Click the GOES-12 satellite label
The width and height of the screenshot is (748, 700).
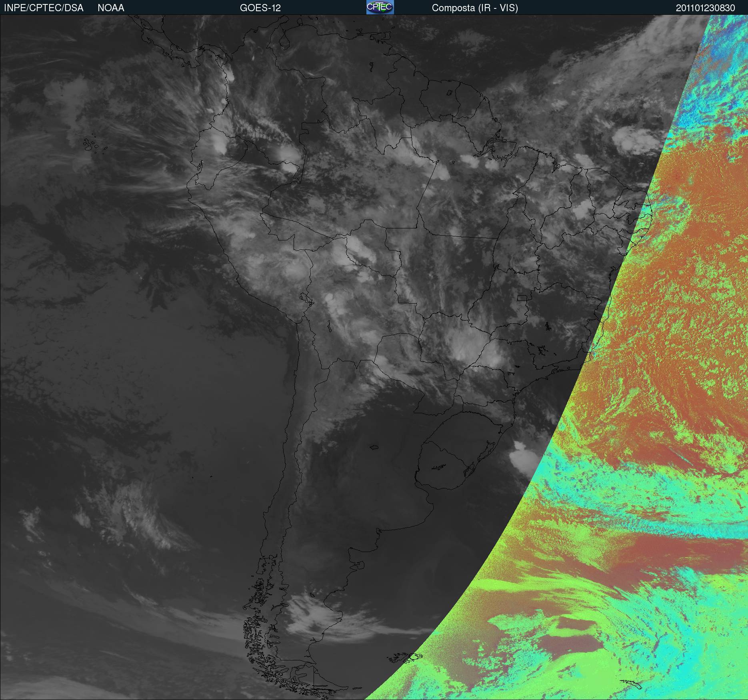pyautogui.click(x=260, y=8)
